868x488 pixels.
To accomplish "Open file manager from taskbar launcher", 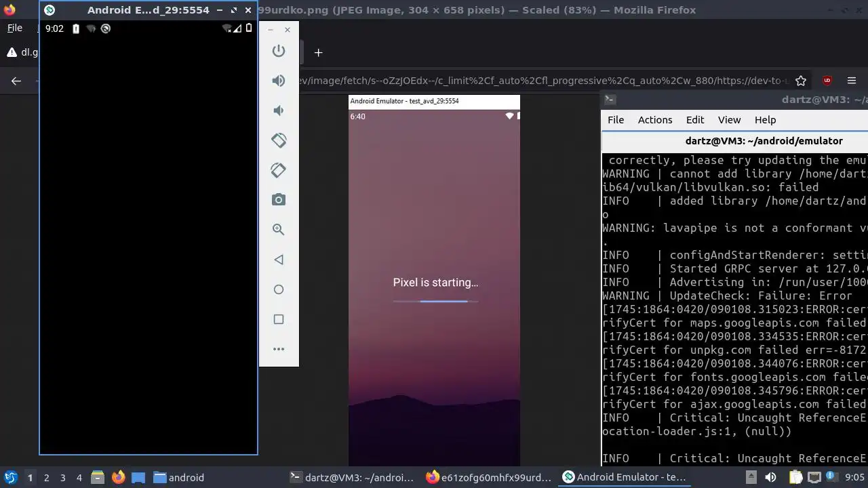I will [97, 477].
